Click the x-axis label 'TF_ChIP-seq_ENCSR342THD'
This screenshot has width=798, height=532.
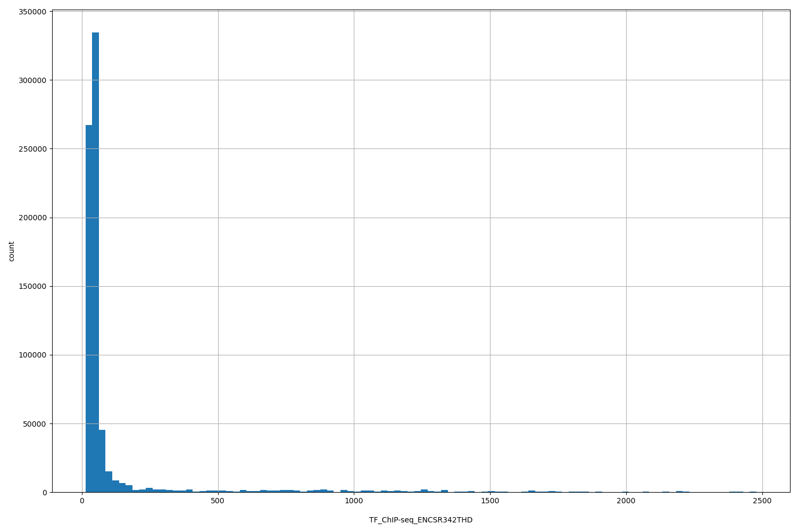tap(422, 518)
